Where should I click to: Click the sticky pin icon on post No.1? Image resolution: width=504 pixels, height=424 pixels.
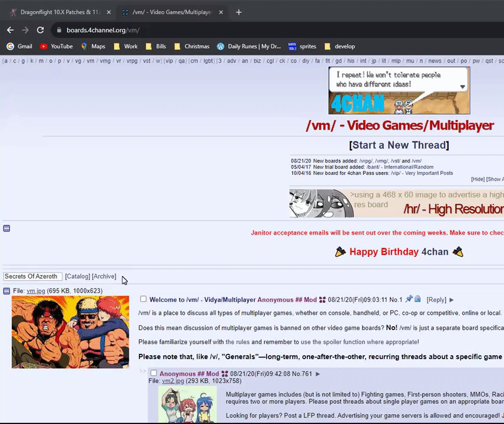click(409, 299)
